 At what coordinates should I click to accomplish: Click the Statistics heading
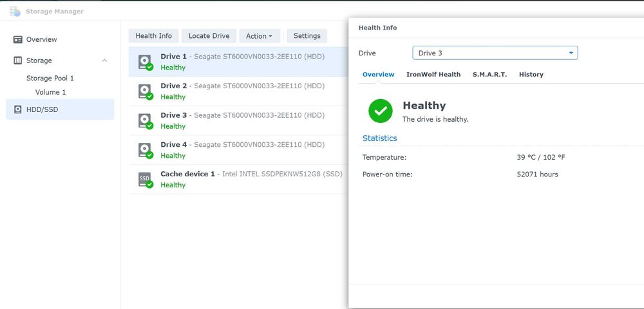pyautogui.click(x=379, y=138)
